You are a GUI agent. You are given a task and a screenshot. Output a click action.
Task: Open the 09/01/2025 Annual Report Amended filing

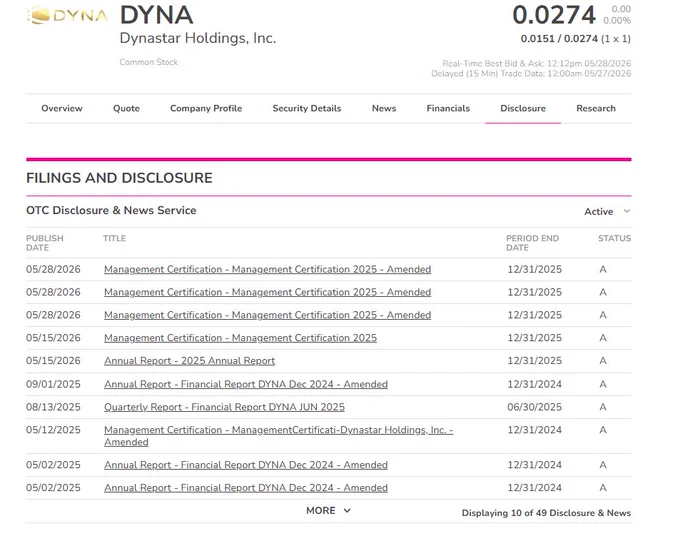[246, 384]
